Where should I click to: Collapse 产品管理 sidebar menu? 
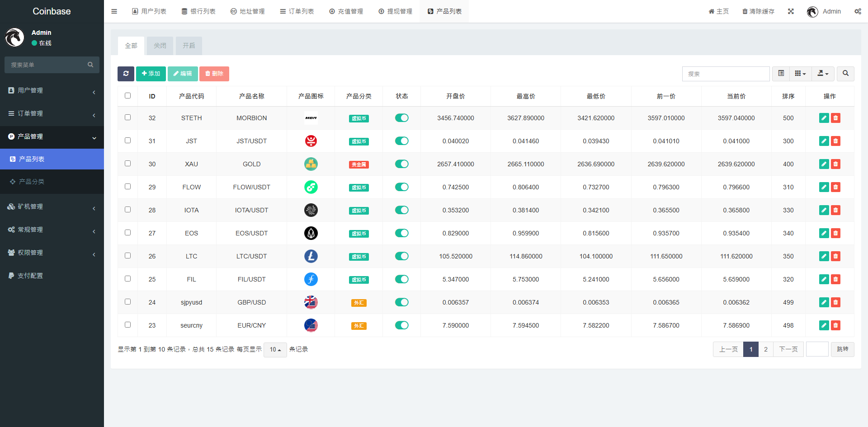pos(52,137)
